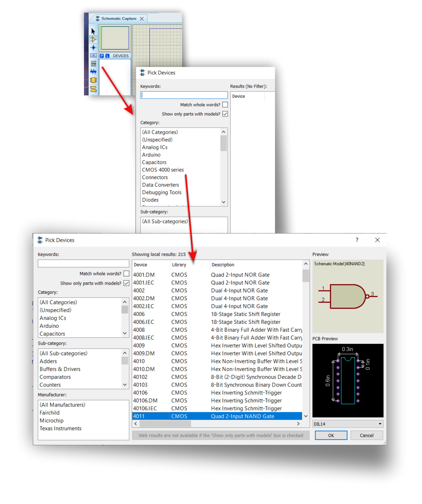
Task: Select the Connectors category
Action: click(x=155, y=177)
